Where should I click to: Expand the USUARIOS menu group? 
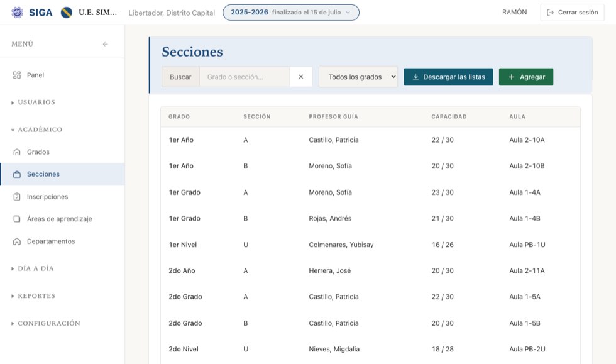[33, 102]
